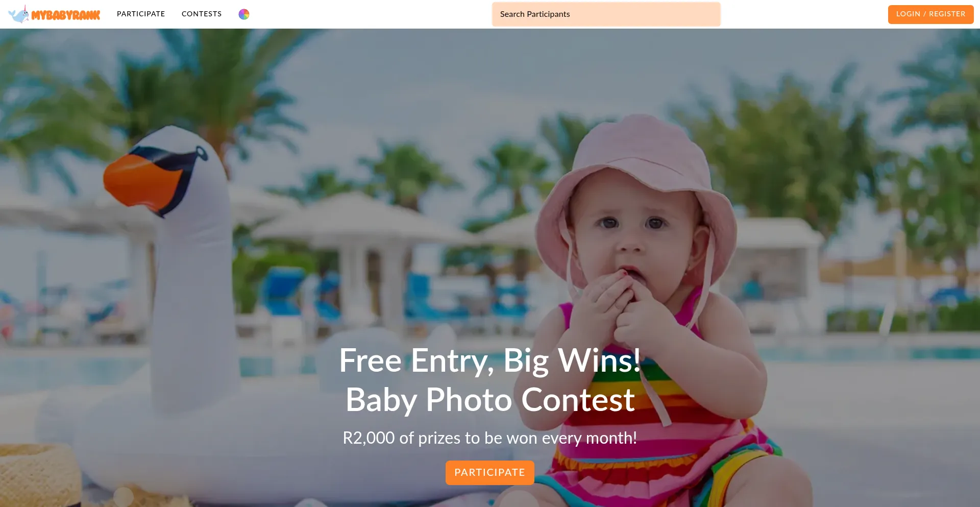Open the CONTESTS navigation menu item
This screenshot has width=980, height=507.
coord(202,14)
